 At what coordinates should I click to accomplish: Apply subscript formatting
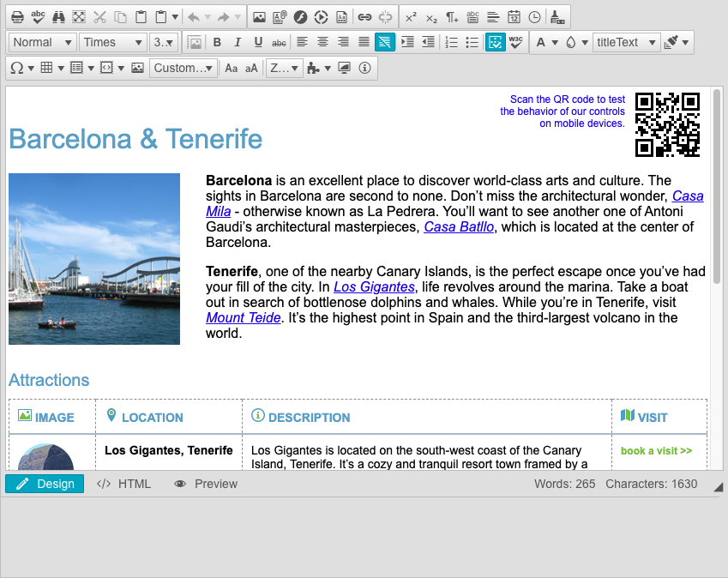pyautogui.click(x=431, y=18)
